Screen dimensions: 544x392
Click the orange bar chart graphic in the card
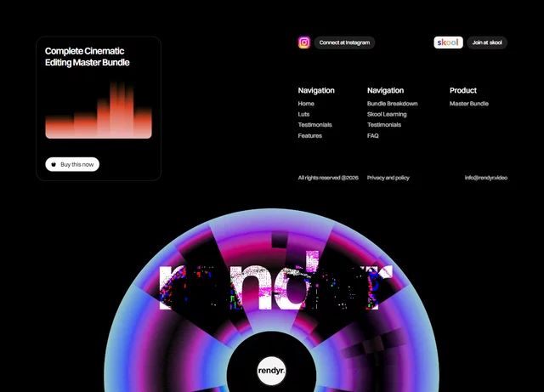click(99, 110)
